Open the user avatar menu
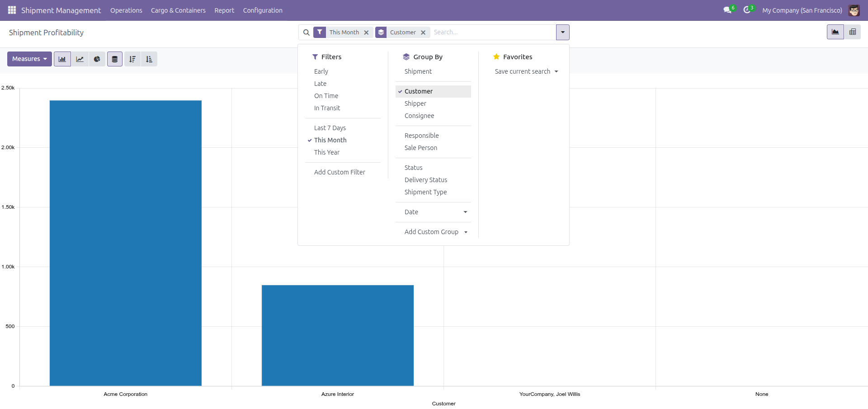868x409 pixels. 854,10
